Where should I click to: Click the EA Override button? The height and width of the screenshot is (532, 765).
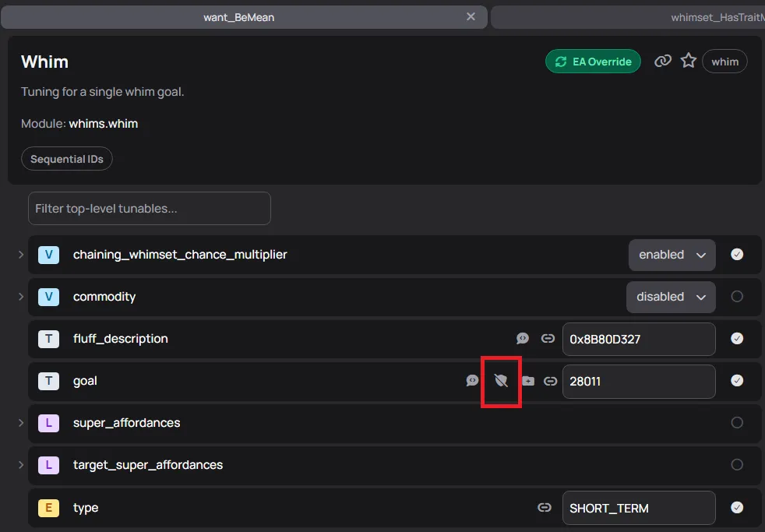point(593,62)
